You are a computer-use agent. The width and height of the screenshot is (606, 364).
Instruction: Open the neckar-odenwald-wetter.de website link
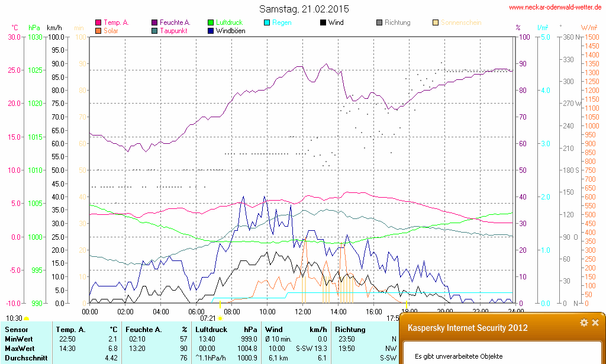(x=556, y=8)
